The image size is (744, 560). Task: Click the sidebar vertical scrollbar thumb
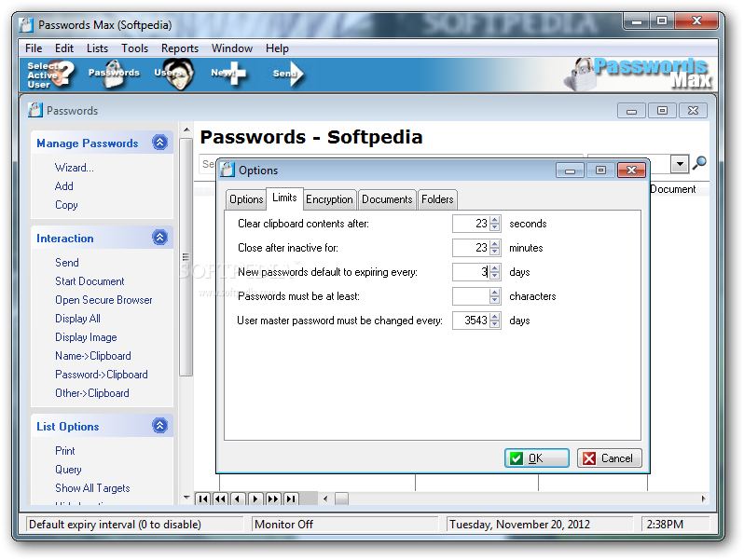[x=186, y=257]
